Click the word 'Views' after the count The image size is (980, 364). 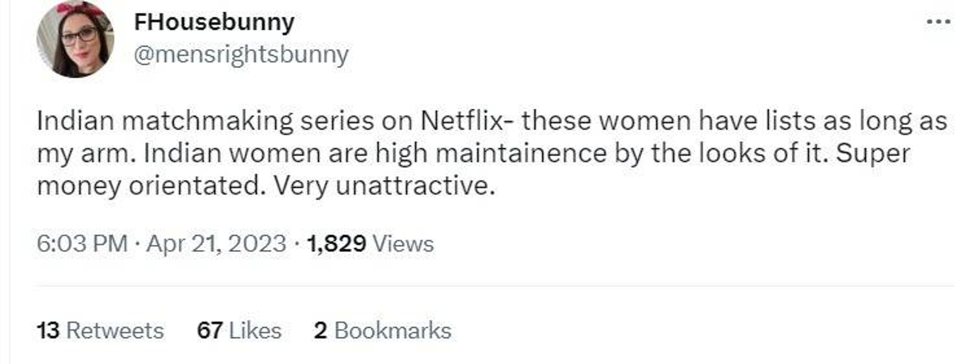click(x=403, y=243)
